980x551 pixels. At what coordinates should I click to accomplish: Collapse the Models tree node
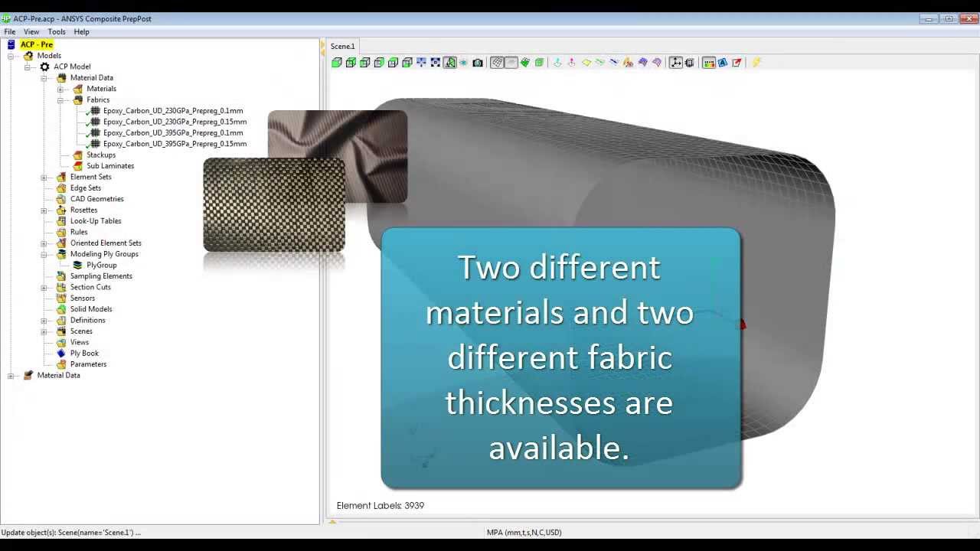pyautogui.click(x=11, y=56)
